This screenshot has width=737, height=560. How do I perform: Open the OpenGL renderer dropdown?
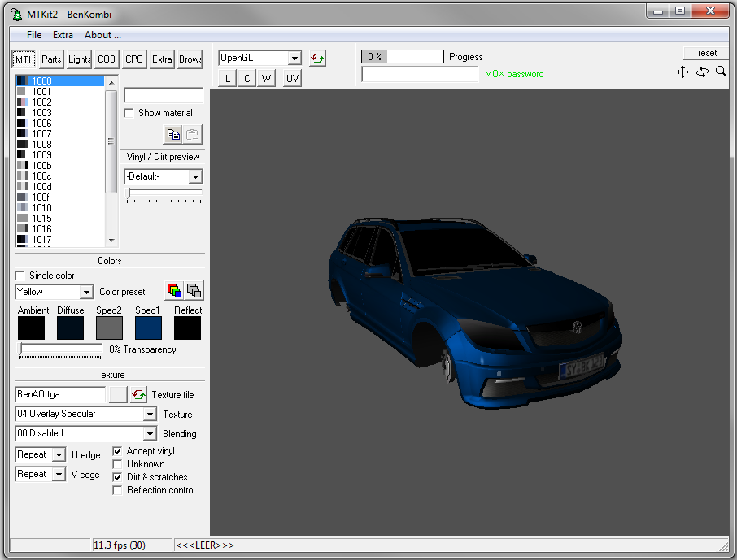click(294, 59)
